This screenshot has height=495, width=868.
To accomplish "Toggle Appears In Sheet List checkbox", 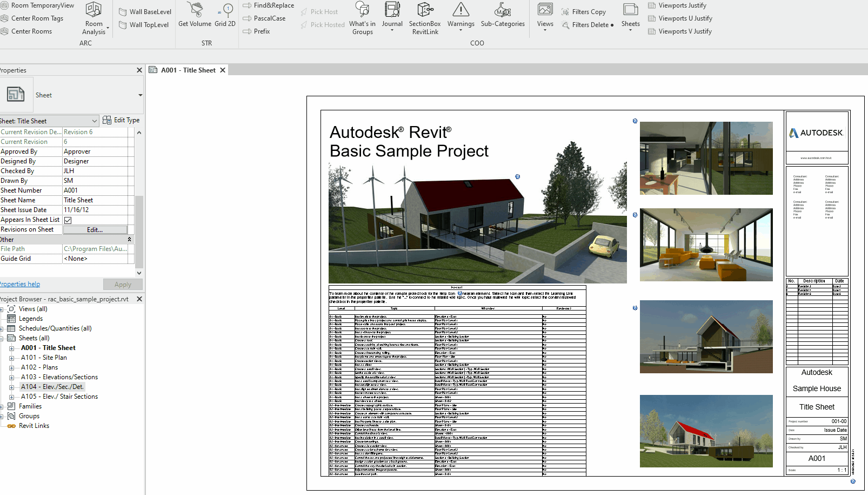I will 68,220.
